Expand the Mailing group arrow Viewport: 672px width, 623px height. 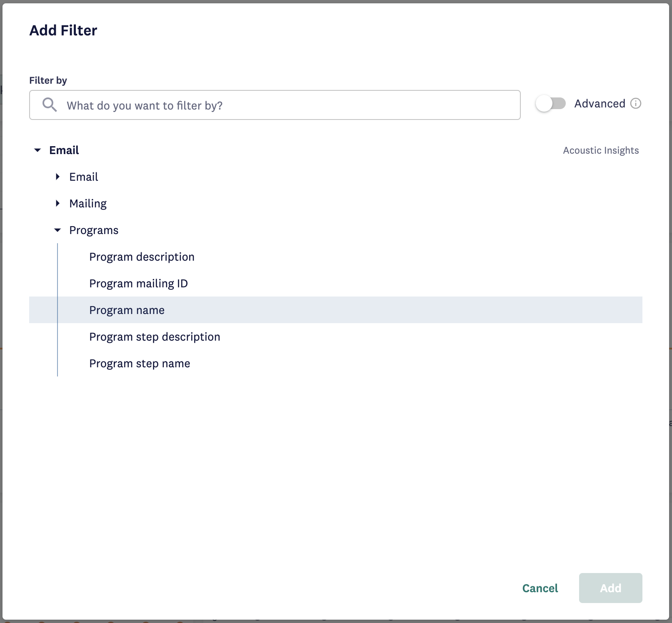click(57, 204)
